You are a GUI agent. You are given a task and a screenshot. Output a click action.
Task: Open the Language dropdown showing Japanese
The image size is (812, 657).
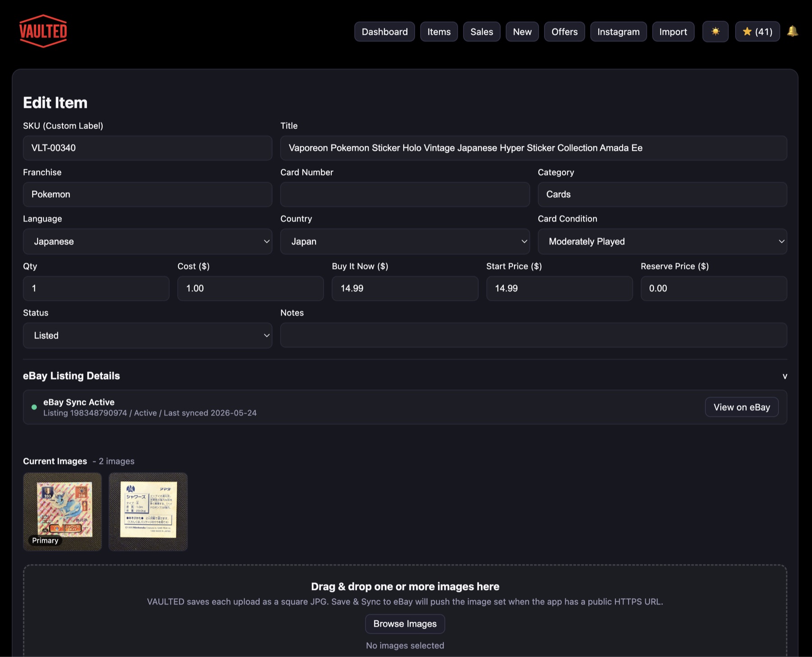(x=148, y=241)
